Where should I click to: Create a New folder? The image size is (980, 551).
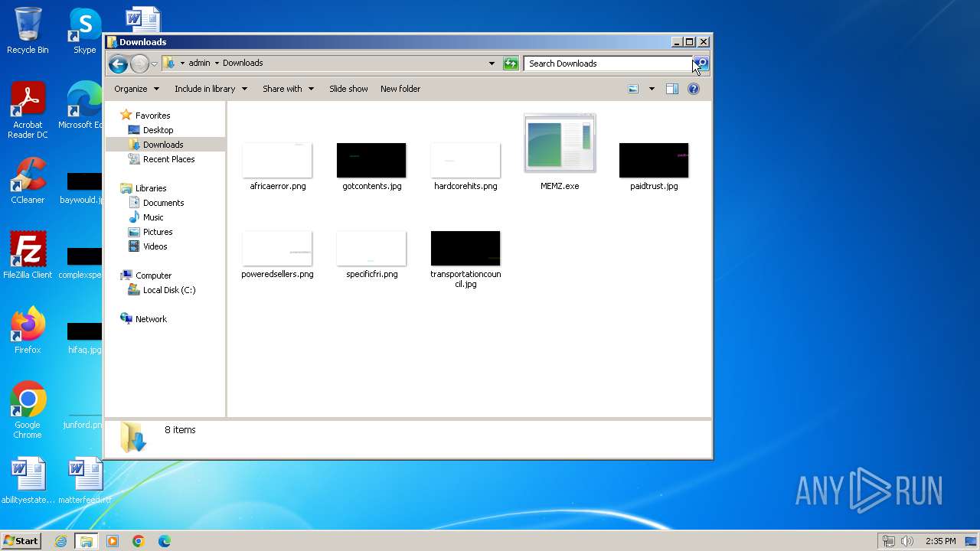pos(400,89)
